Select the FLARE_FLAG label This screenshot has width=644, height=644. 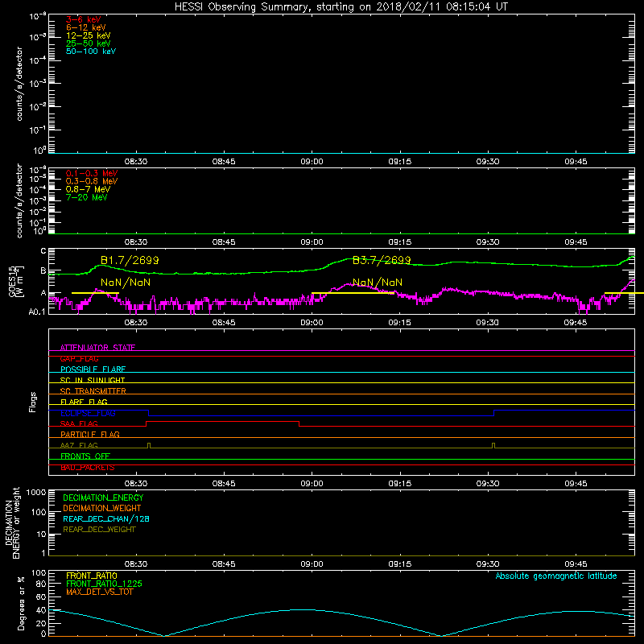[84, 402]
